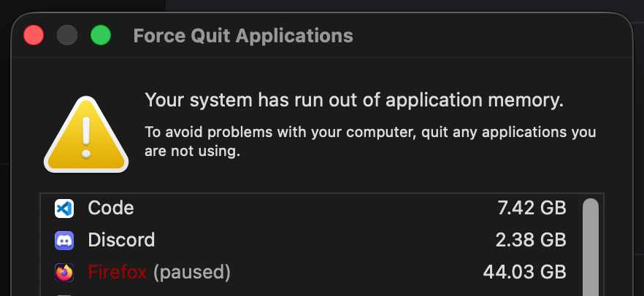Image resolution: width=644 pixels, height=296 pixels.
Task: Click the "(paused)" status next to Firefox
Action: [x=191, y=273]
